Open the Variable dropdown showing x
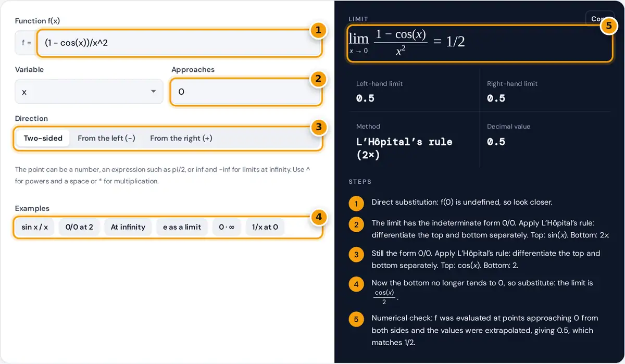This screenshot has width=625, height=364. 89,92
